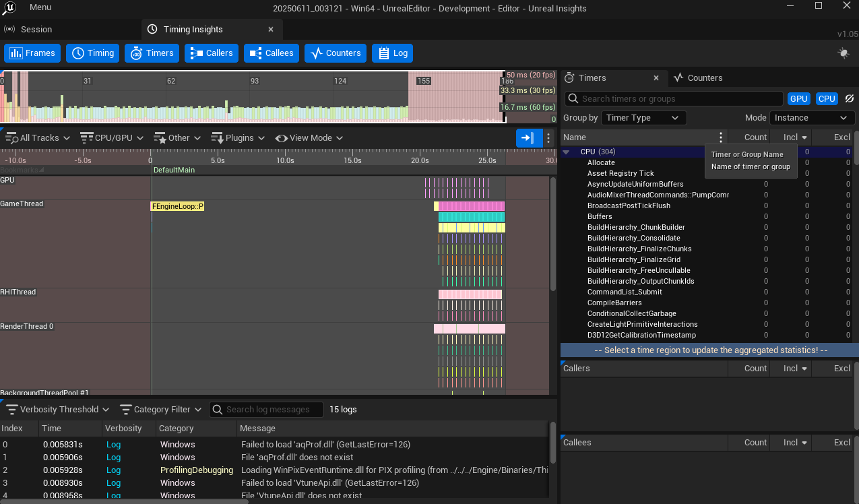
Task: Collapse the CPU (304) group
Action: click(x=567, y=152)
